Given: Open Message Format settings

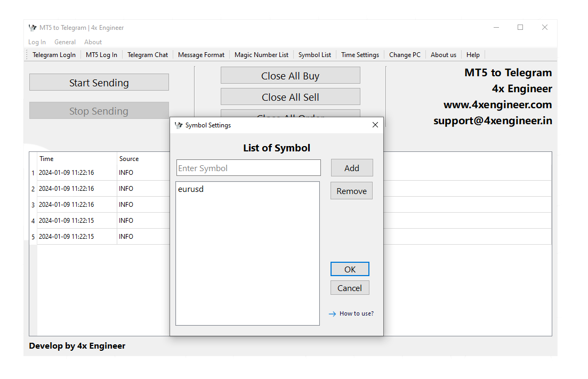Looking at the screenshot, I should click(202, 55).
